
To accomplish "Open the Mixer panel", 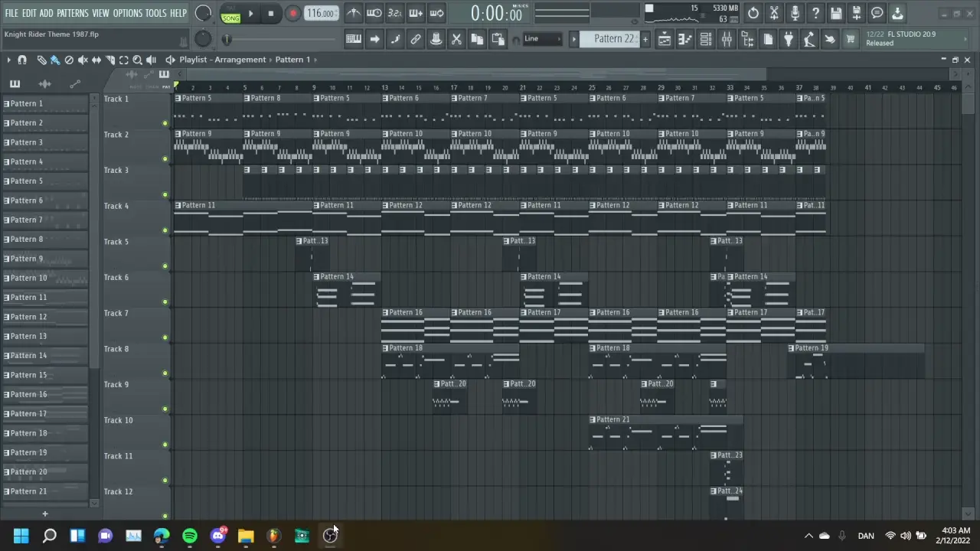I will click(x=727, y=39).
